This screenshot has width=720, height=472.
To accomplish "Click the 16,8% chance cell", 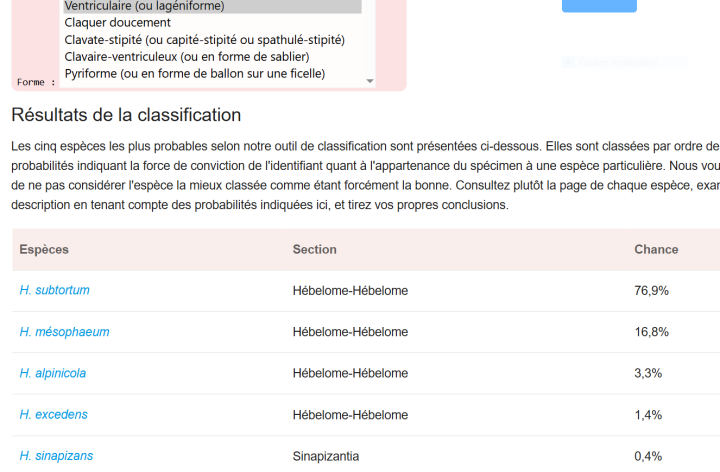I will point(651,331).
